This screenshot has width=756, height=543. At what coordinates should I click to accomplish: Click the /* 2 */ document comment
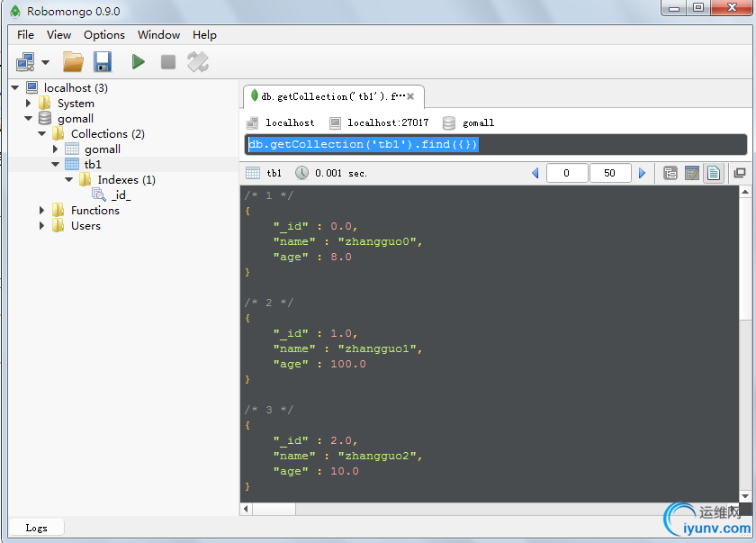click(x=268, y=303)
